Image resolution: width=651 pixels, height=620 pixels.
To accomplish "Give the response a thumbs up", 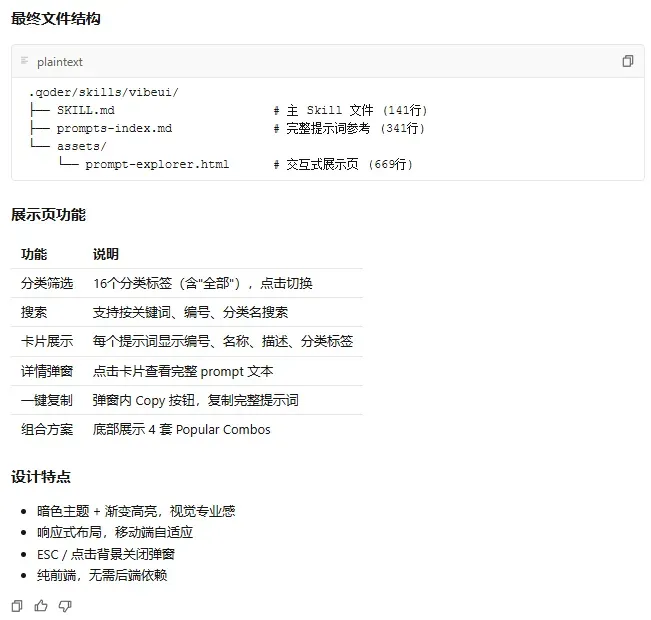I will (41, 606).
